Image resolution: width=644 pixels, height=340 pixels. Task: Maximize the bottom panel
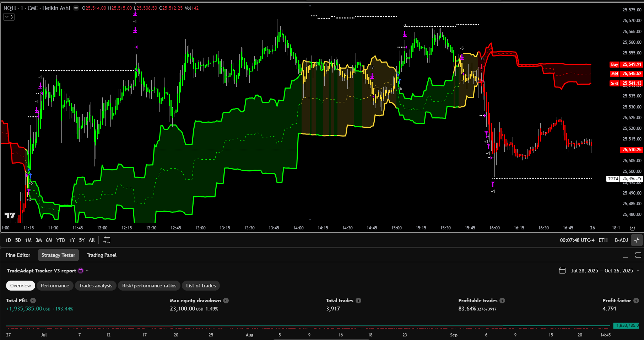click(x=638, y=255)
